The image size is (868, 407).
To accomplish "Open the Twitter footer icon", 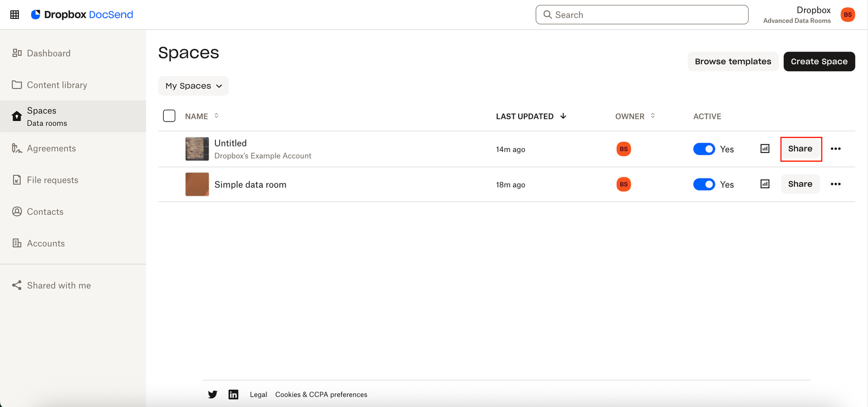I will pyautogui.click(x=213, y=395).
